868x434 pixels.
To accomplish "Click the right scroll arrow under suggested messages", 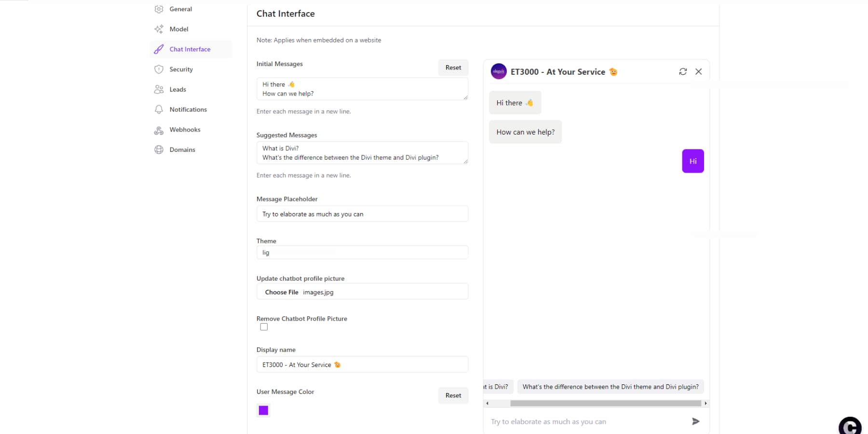I will coord(705,403).
